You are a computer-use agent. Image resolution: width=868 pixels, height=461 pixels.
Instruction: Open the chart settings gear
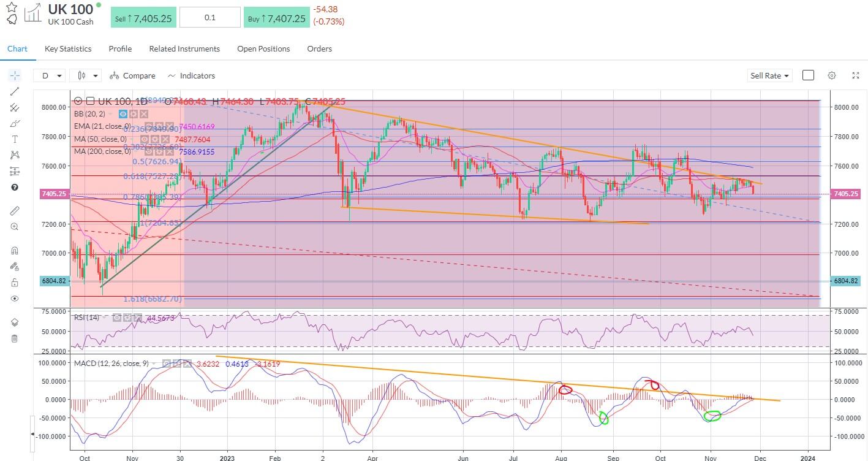point(831,75)
